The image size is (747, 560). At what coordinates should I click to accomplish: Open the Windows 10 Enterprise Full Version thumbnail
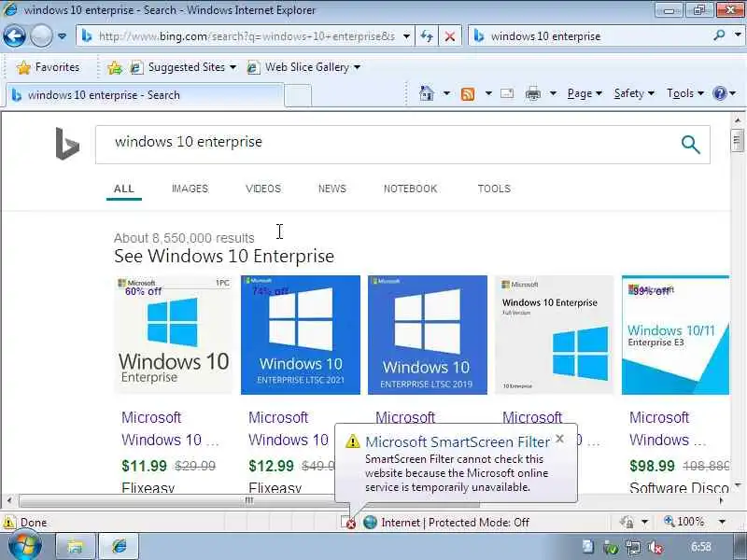[555, 335]
